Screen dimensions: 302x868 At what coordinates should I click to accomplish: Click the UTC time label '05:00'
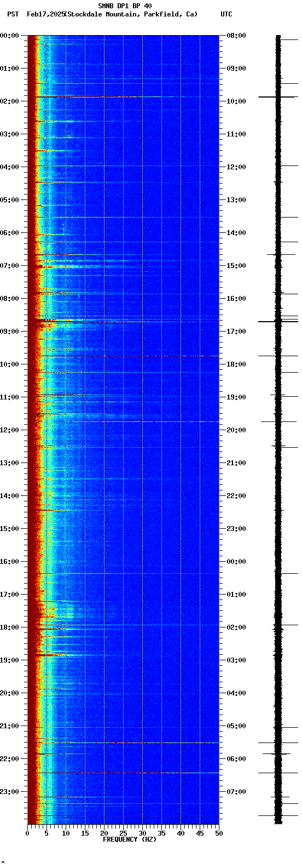tap(236, 726)
